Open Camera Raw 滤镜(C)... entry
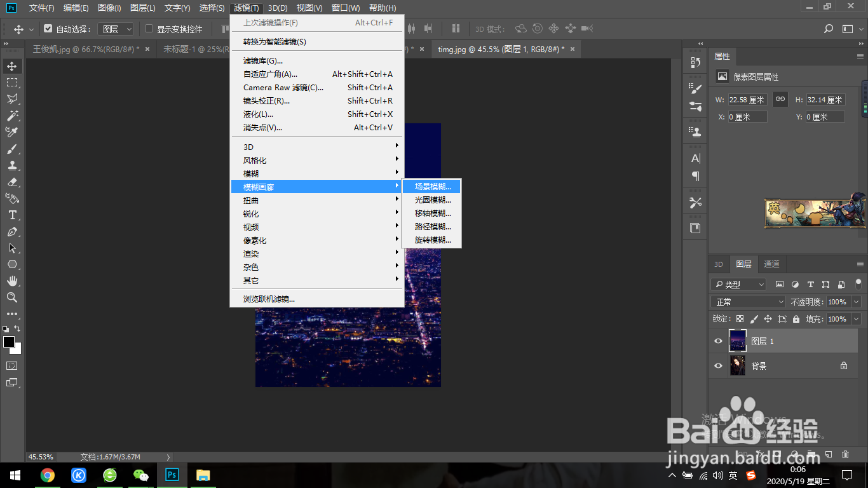This screenshot has width=868, height=488. [x=317, y=88]
